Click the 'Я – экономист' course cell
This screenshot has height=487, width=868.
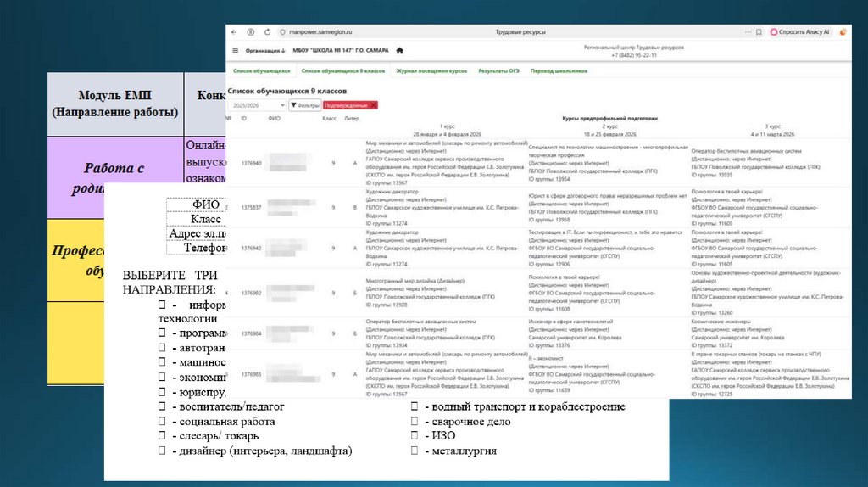click(x=546, y=359)
